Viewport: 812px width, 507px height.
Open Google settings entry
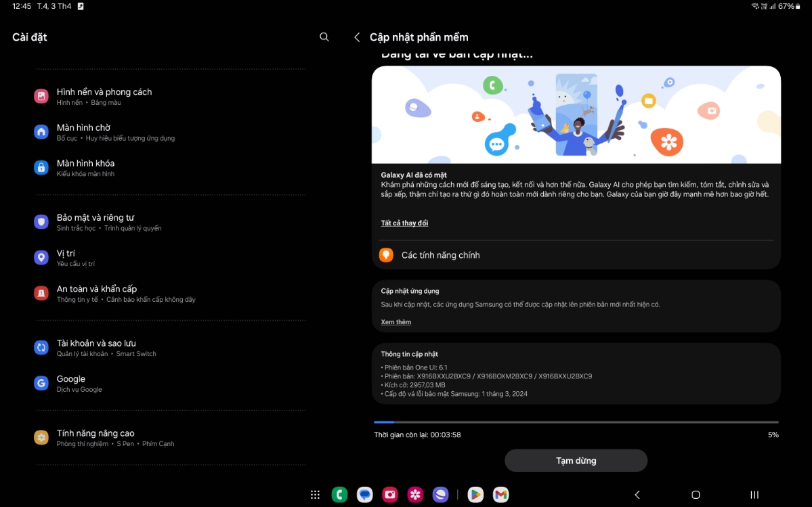pos(171,383)
